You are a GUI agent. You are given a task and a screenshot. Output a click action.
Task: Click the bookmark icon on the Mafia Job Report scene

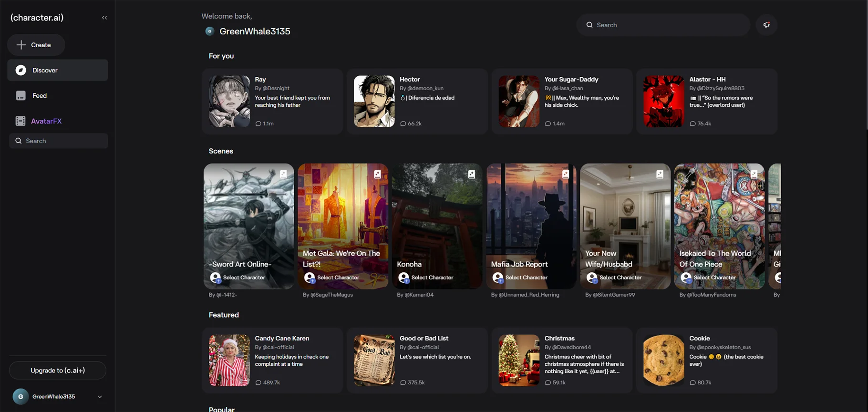coord(566,174)
